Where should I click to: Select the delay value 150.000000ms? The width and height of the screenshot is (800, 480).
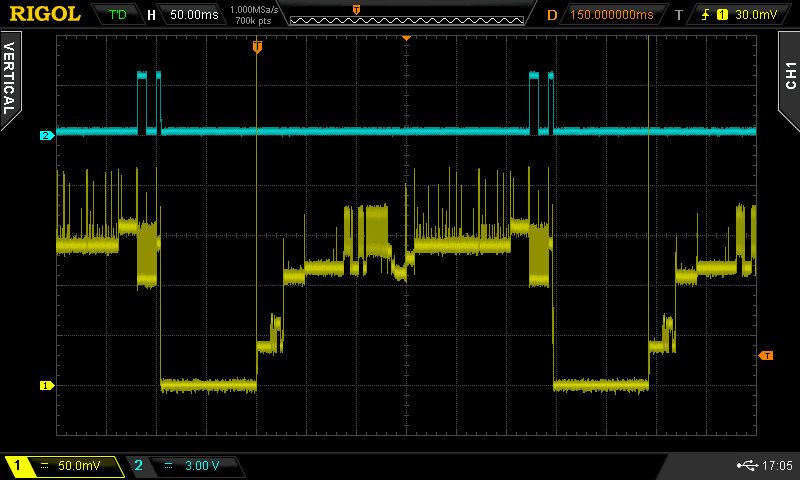coord(612,15)
